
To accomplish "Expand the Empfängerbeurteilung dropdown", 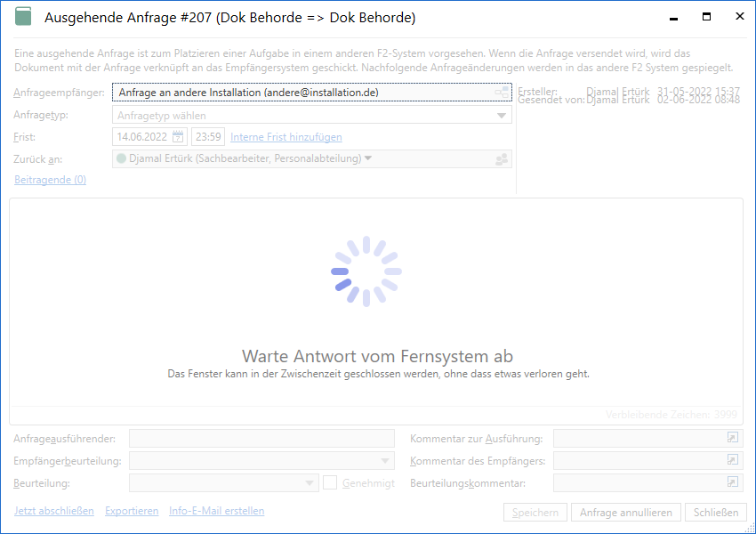I will pyautogui.click(x=386, y=460).
